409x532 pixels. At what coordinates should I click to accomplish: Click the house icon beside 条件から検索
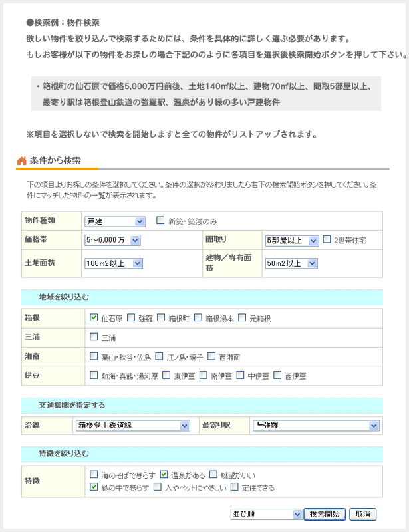[21, 160]
